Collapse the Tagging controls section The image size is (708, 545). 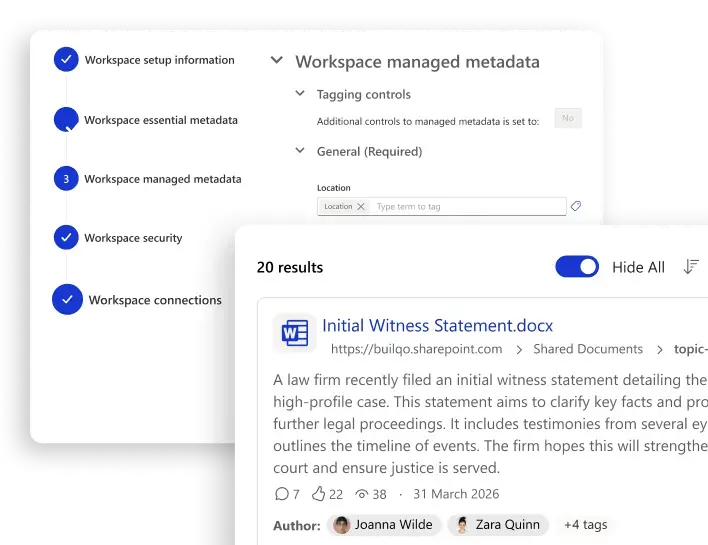click(x=300, y=94)
